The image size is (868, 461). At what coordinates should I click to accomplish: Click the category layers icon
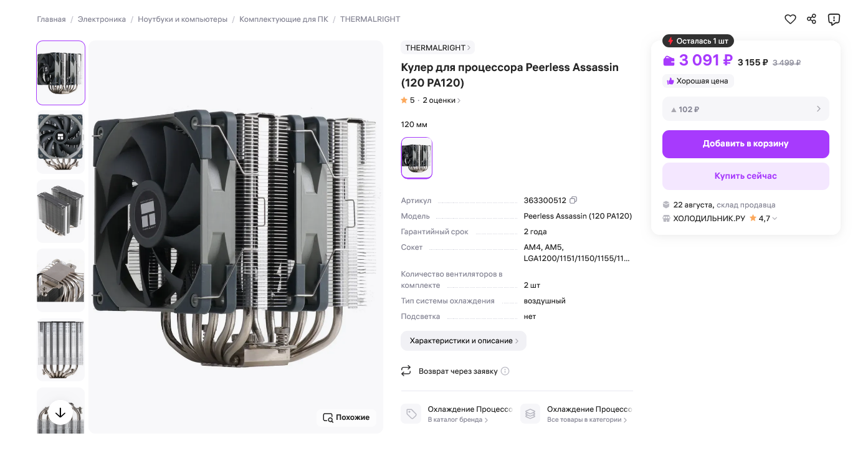pos(530,414)
